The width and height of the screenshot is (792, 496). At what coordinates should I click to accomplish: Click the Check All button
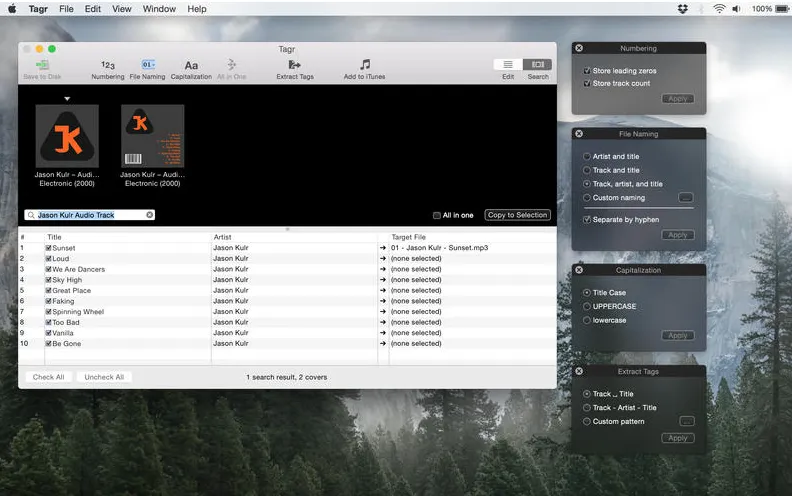(x=48, y=377)
